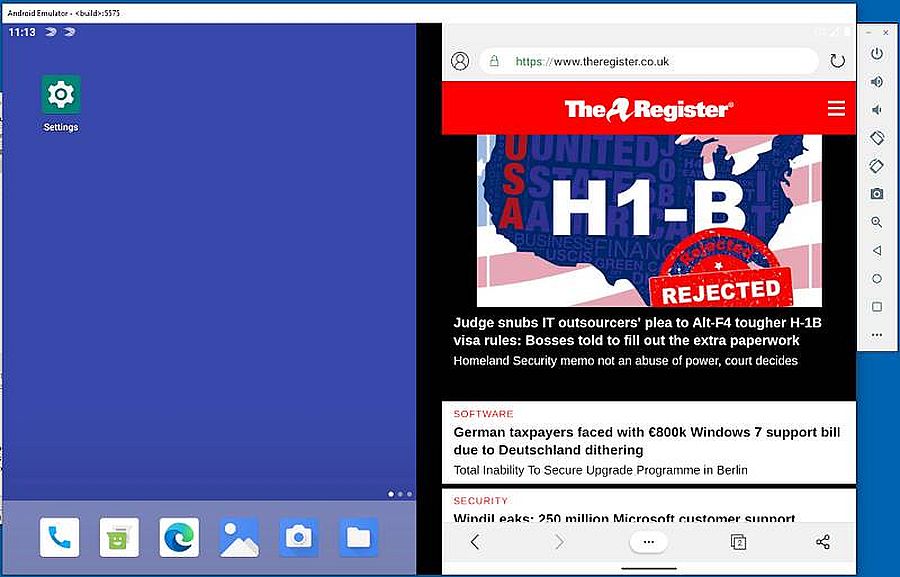Click 'Homeland Security memo not an abuse' subtitle
Image resolution: width=900 pixels, height=577 pixels.
(x=626, y=361)
